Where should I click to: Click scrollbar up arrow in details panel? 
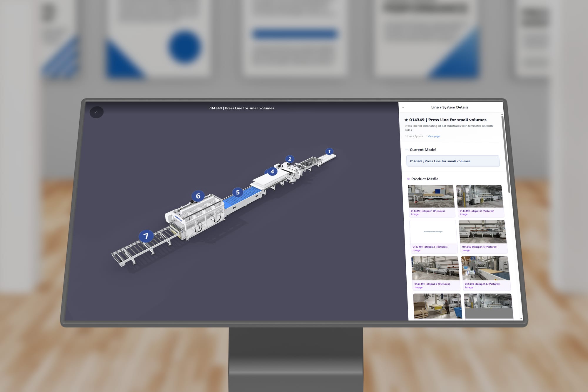pos(502,114)
